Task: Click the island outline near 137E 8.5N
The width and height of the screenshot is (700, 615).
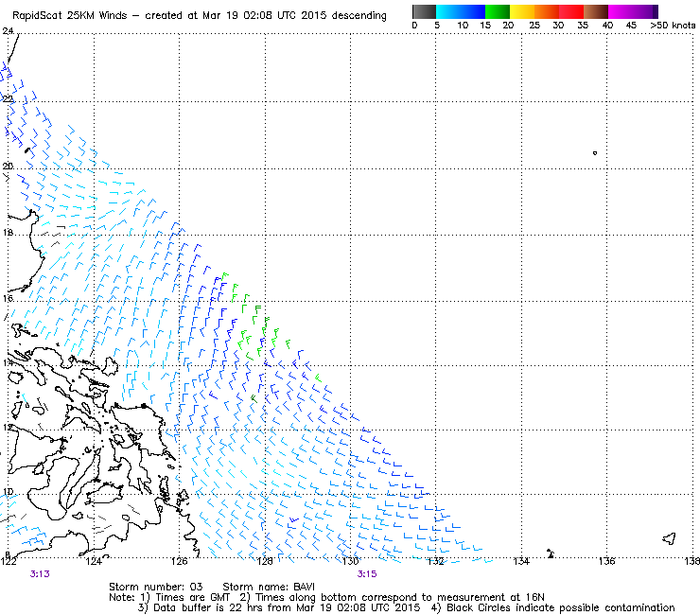Action: [x=669, y=538]
